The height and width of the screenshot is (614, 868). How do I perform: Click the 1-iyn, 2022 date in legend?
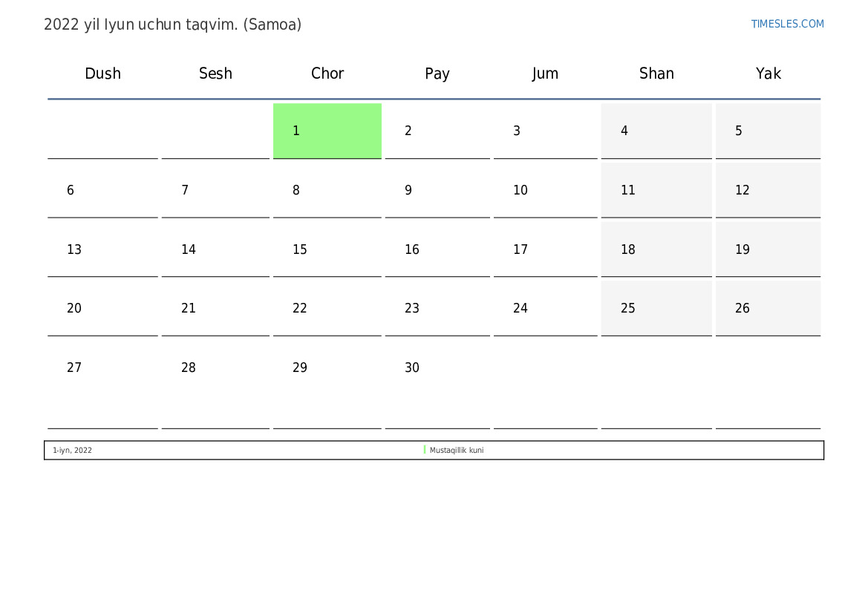pyautogui.click(x=73, y=451)
